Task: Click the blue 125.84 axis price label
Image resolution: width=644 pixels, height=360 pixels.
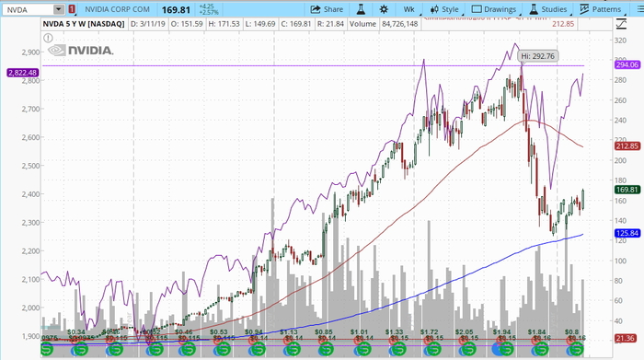Action: (x=627, y=233)
